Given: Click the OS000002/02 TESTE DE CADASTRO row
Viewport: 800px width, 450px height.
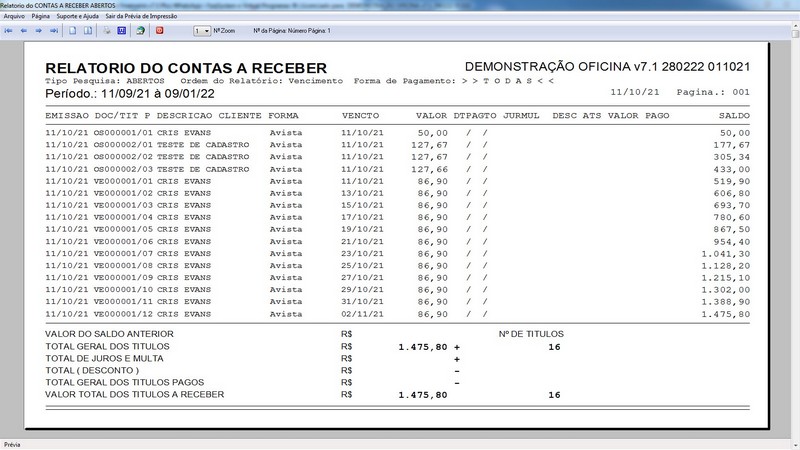Looking at the screenshot, I should [x=397, y=157].
